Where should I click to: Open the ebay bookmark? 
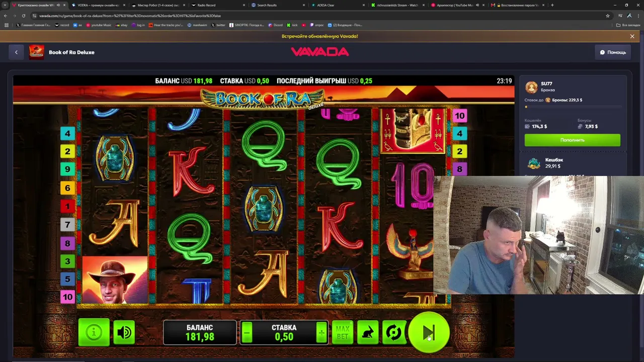click(122, 25)
